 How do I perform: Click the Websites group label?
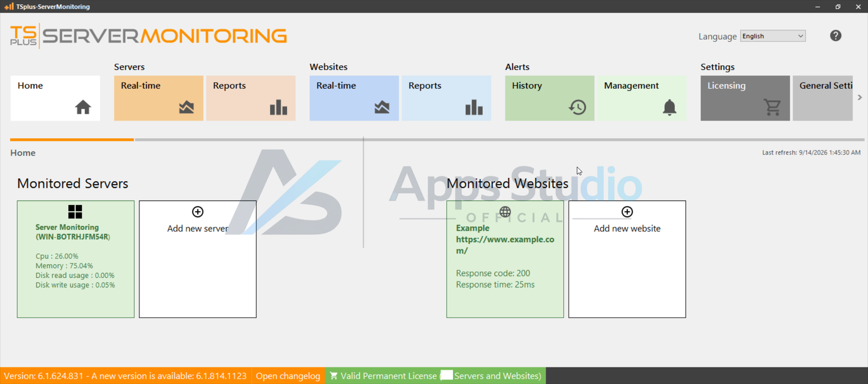[329, 67]
